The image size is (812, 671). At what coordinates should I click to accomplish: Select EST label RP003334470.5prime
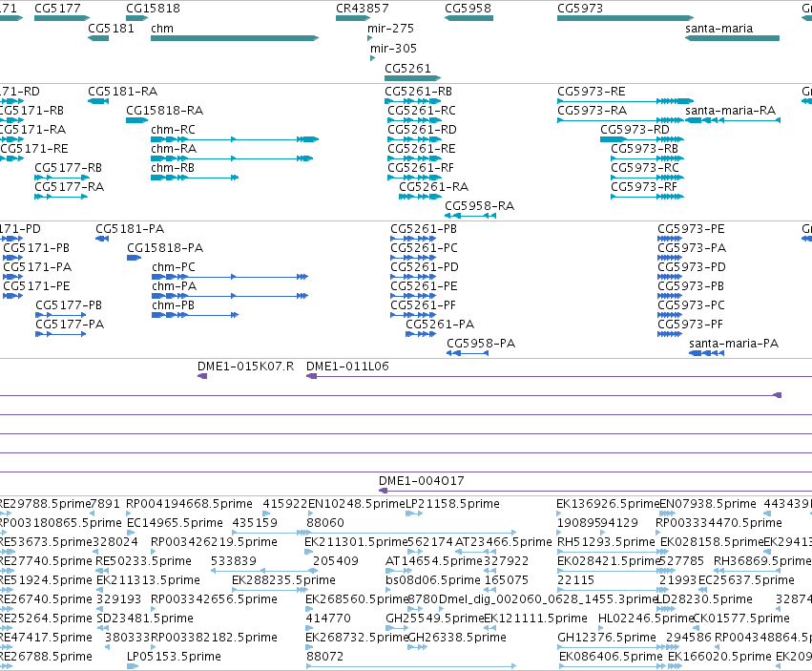pyautogui.click(x=718, y=523)
